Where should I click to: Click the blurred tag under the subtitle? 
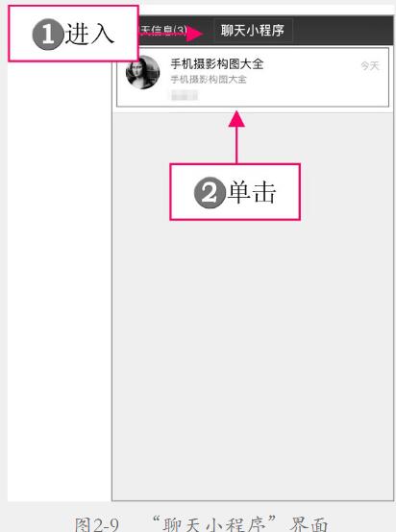(185, 95)
